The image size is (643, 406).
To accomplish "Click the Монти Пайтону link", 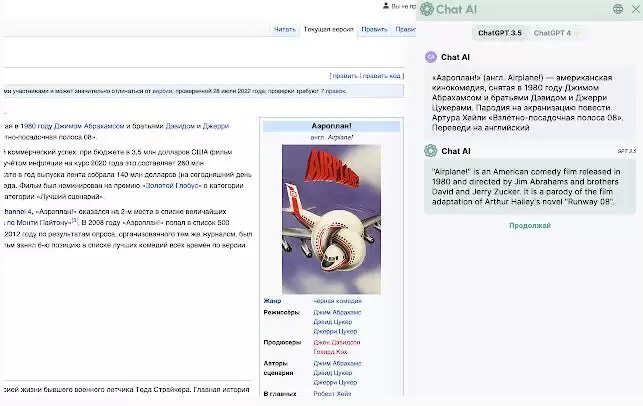I will click(43, 223).
